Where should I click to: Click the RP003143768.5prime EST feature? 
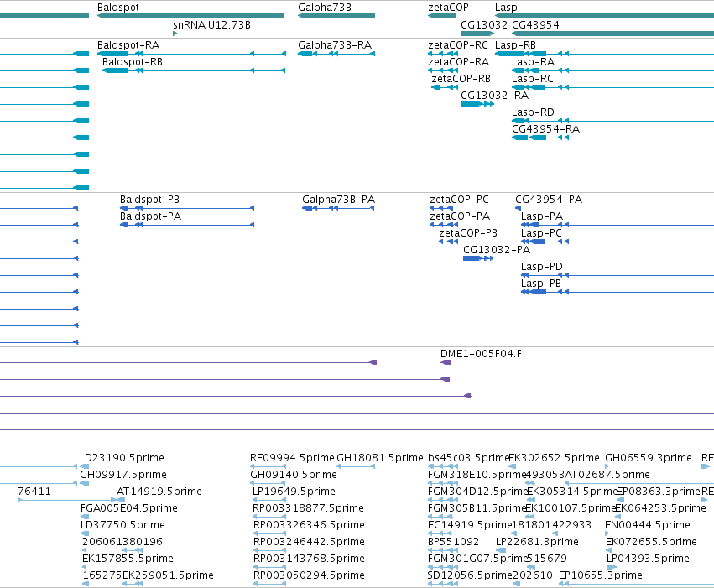coord(270,567)
